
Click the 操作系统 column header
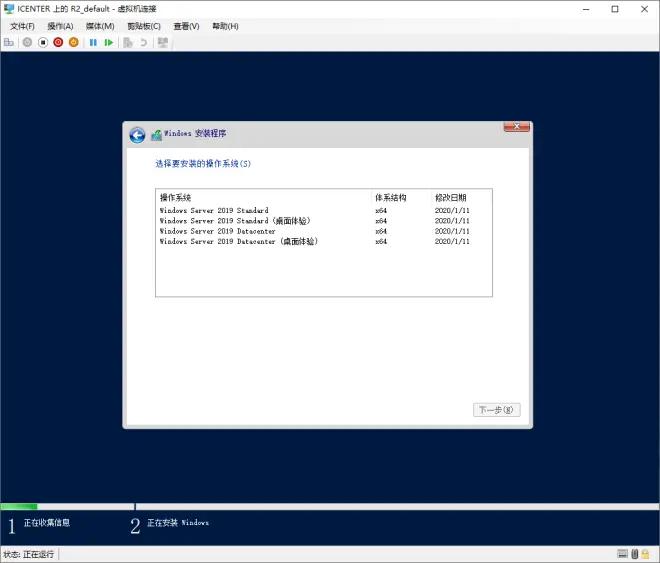(264, 197)
